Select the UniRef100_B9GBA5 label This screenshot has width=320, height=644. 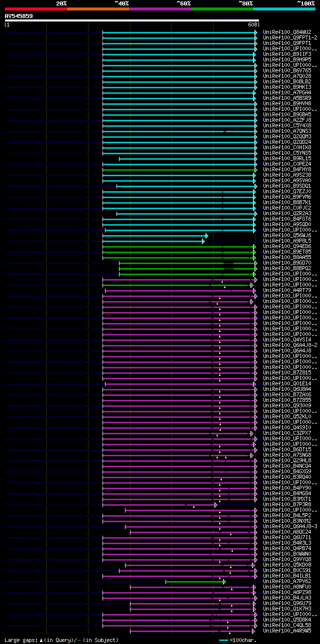287,114
